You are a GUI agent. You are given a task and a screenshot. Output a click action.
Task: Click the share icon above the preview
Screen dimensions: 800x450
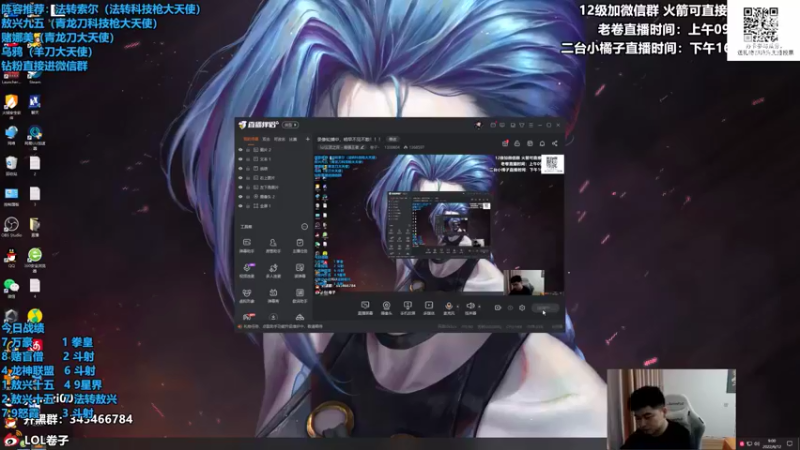coord(555,143)
